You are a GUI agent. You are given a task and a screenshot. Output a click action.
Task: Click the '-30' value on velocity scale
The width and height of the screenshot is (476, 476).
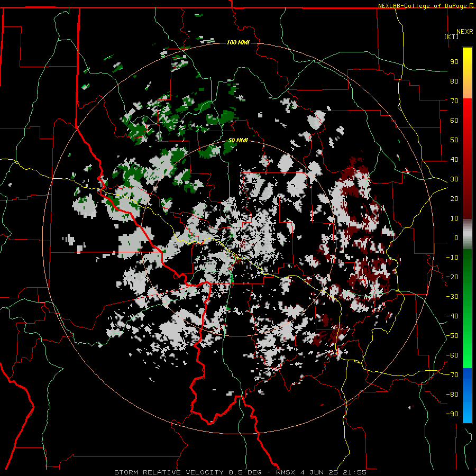tap(452, 297)
